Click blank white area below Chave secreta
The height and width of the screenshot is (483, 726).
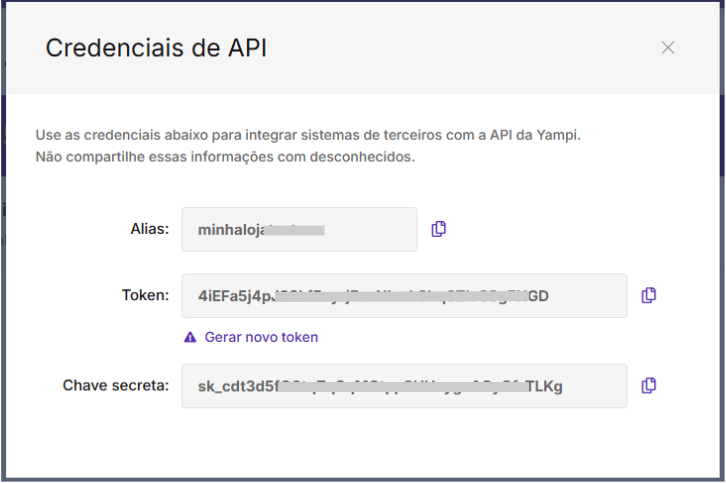click(361, 442)
